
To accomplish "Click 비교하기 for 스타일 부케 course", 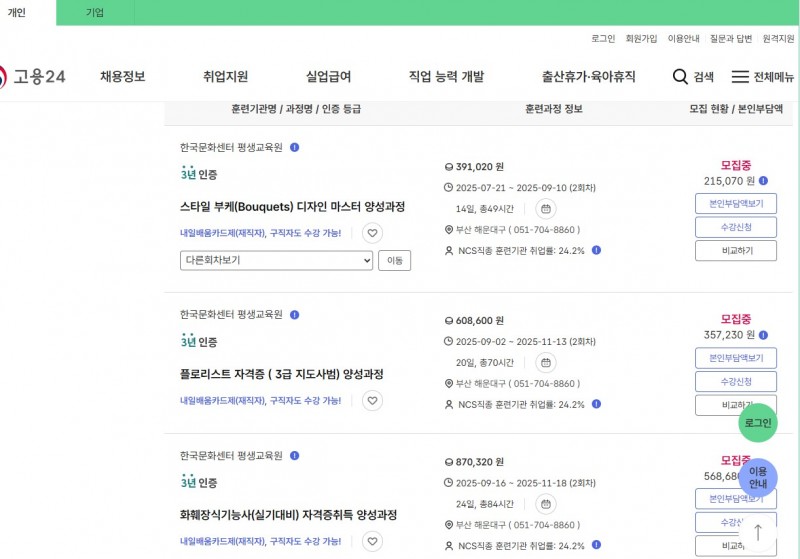I will (x=736, y=250).
